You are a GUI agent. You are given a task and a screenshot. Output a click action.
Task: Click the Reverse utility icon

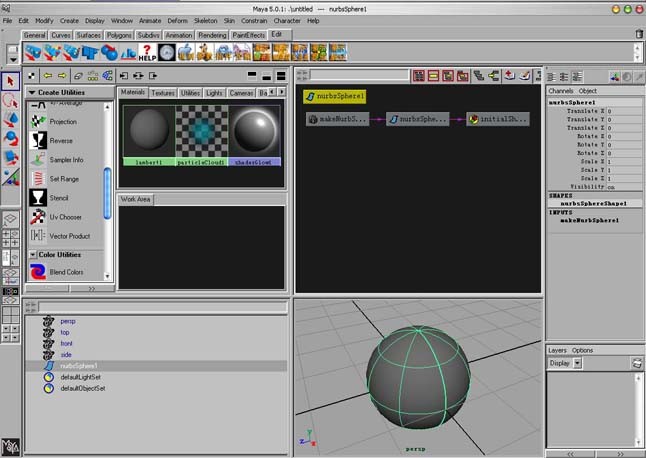click(x=38, y=141)
